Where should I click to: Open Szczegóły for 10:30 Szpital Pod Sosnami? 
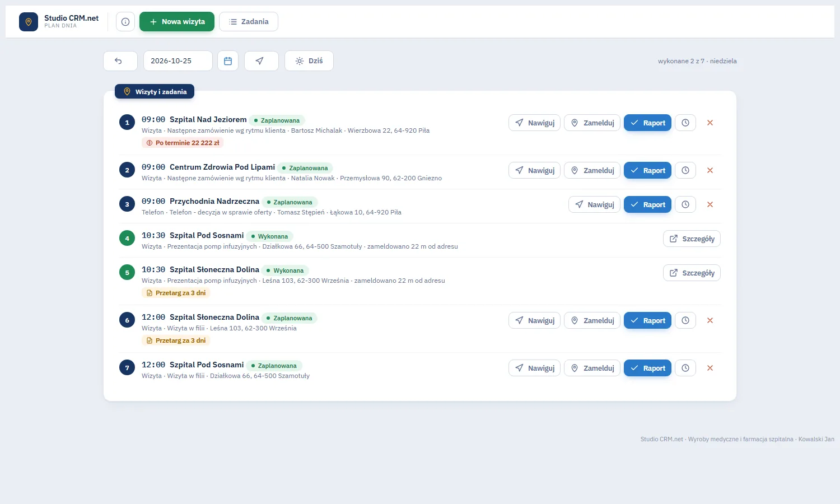click(x=692, y=239)
